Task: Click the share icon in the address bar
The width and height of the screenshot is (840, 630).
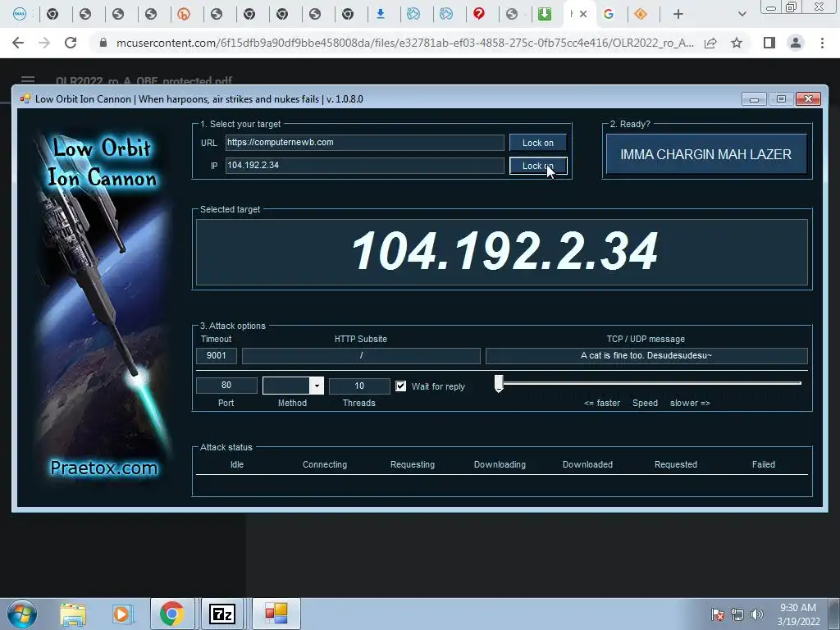Action: tap(710, 43)
